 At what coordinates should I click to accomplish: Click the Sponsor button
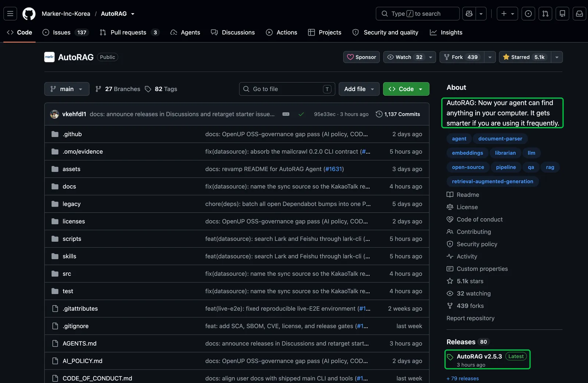pyautogui.click(x=362, y=57)
